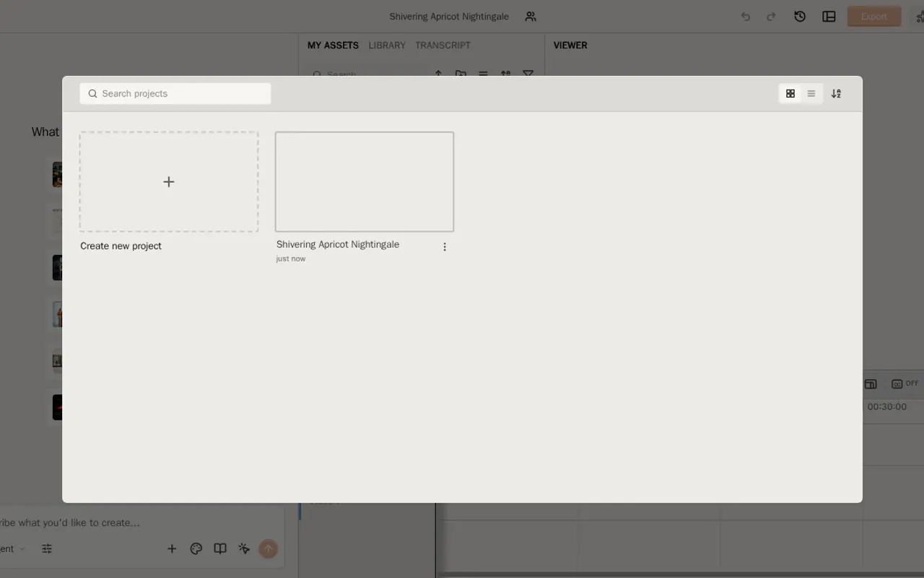Viewport: 924px width, 578px height.
Task: Click the VIEWER panel header
Action: point(570,45)
